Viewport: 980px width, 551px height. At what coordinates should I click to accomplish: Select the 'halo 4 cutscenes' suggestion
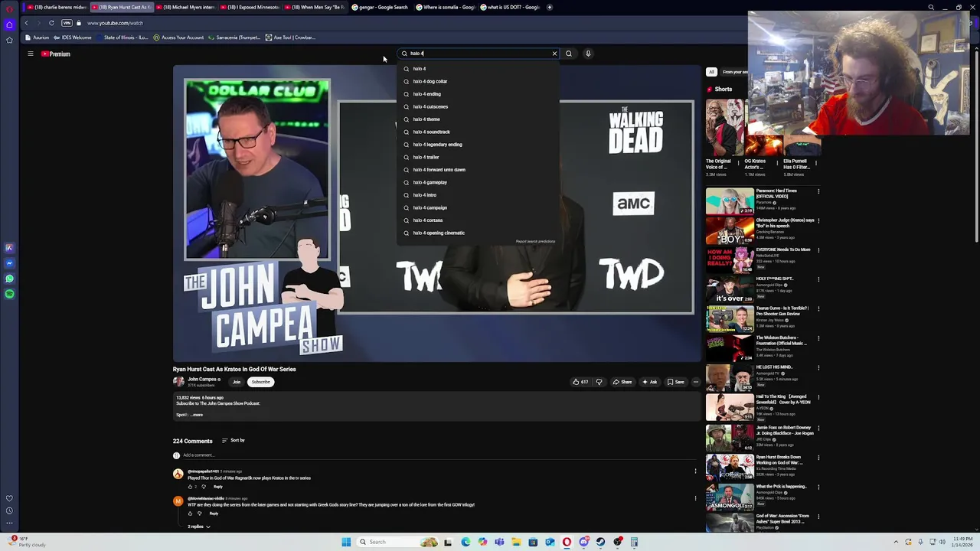479,106
